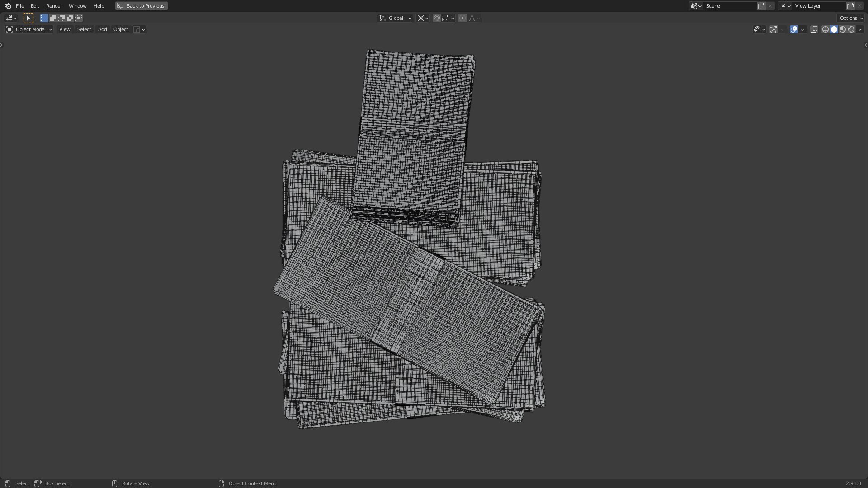The height and width of the screenshot is (488, 868).
Task: Open the Object Mode dropdown
Action: [x=29, y=29]
